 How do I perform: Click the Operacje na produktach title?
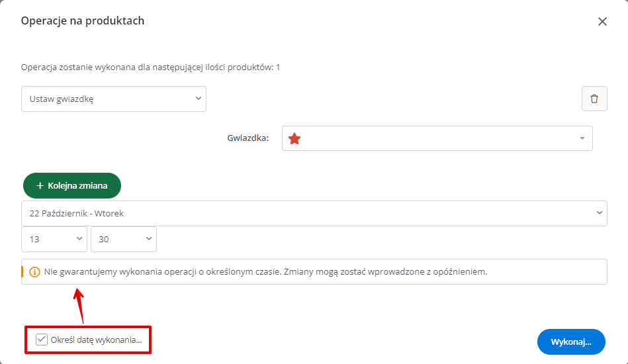(x=83, y=21)
